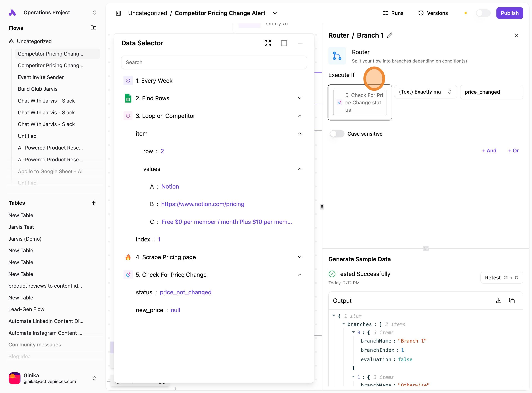Click the Data Selector search field
532x393 pixels.
pyautogui.click(x=214, y=62)
